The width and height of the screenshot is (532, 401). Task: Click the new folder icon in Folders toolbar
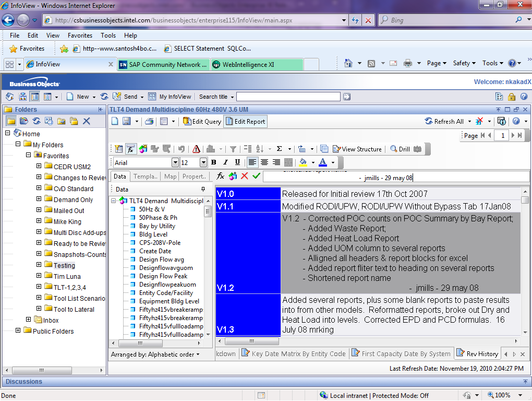[x=62, y=121]
